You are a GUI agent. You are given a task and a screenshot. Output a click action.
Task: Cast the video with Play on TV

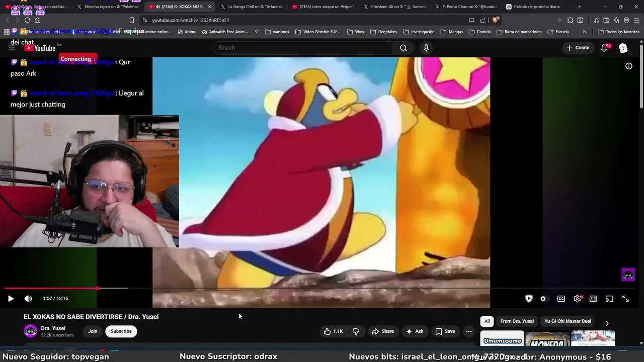pyautogui.click(x=609, y=299)
